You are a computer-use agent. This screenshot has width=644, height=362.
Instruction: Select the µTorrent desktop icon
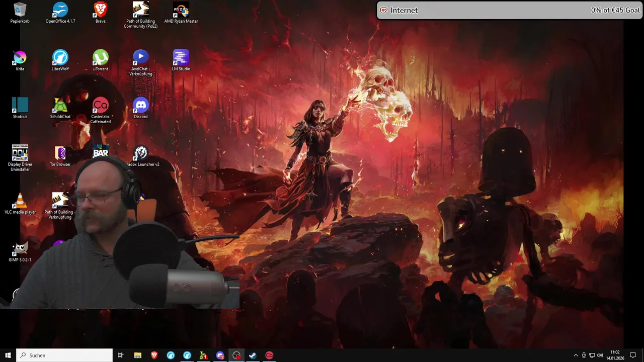coord(101,61)
